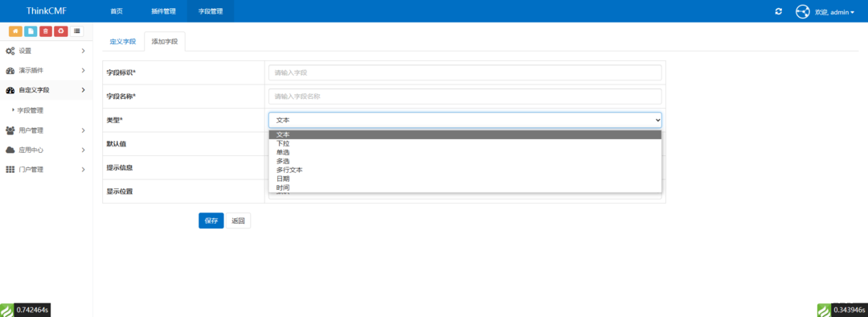Viewport: 868px width, 317px height.
Task: Expand the 用户管理 sidebar chevron
Action: click(x=83, y=130)
